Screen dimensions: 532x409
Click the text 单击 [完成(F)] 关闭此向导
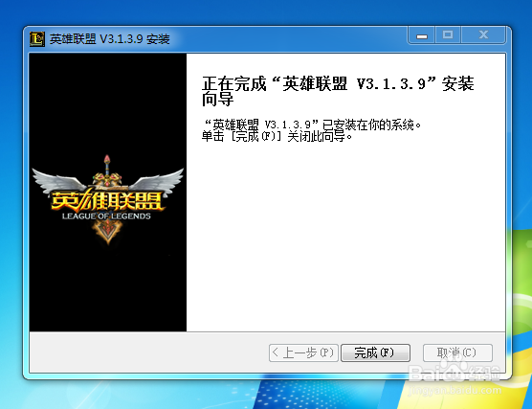pos(277,137)
